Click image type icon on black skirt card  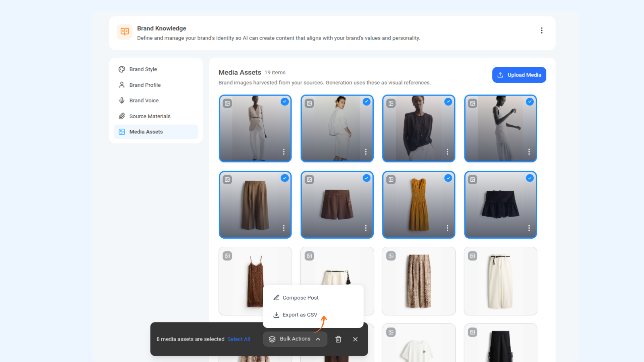coord(473,332)
